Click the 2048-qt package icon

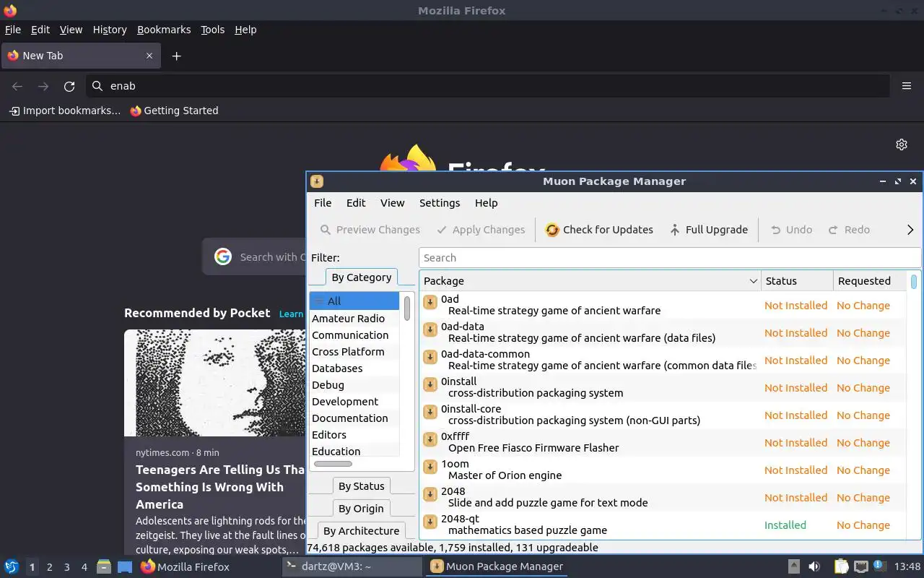point(430,522)
